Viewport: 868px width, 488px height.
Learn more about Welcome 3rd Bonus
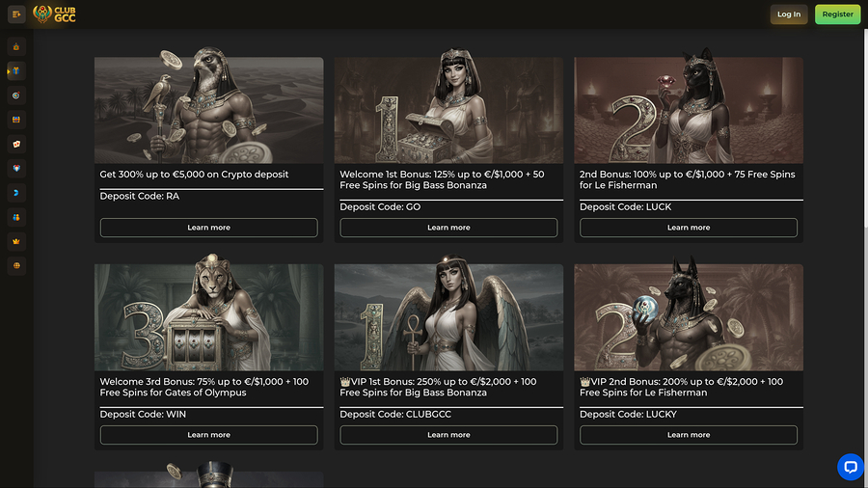208,435
